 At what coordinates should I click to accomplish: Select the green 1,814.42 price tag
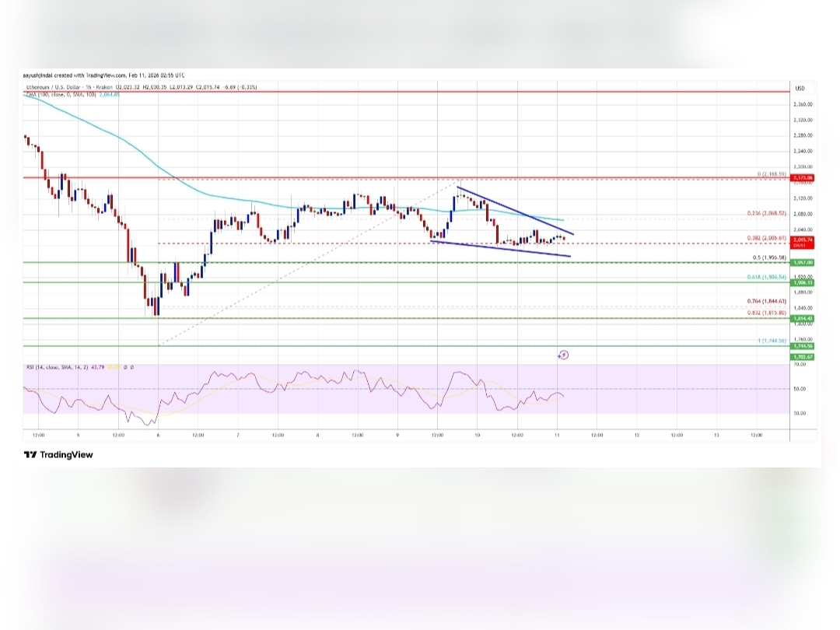point(802,318)
